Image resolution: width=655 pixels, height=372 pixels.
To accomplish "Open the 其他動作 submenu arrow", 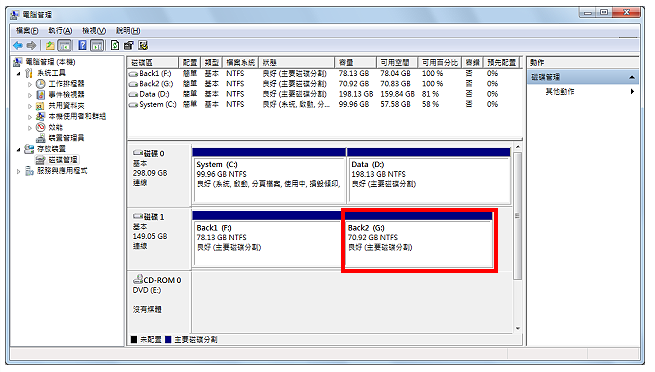I will pyautogui.click(x=632, y=91).
